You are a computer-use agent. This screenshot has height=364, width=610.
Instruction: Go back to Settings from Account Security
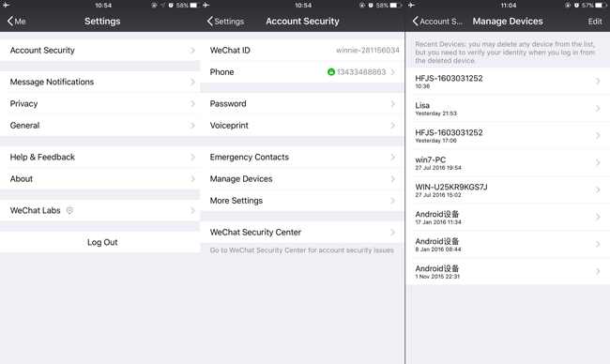[x=225, y=22]
